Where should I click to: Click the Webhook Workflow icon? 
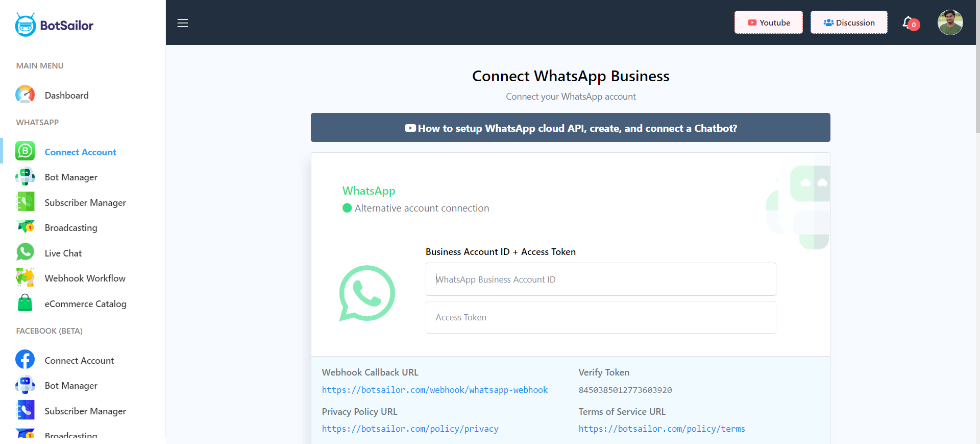tap(25, 277)
